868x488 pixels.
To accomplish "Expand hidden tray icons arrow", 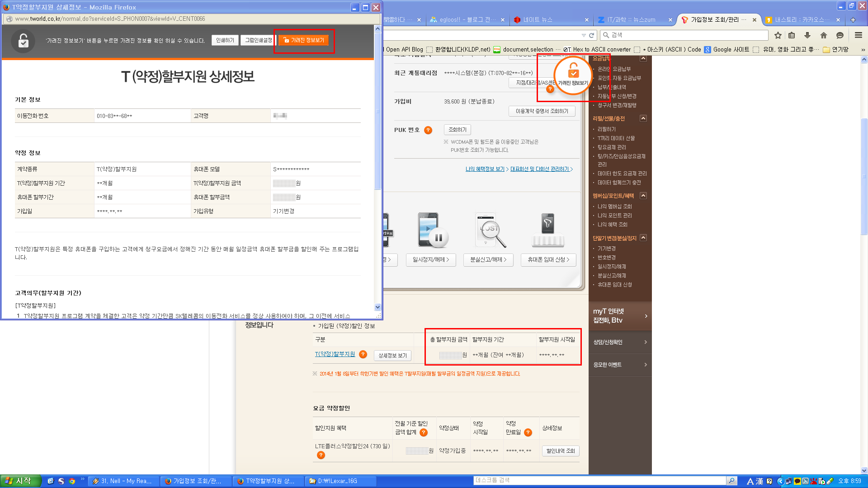I will (780, 481).
